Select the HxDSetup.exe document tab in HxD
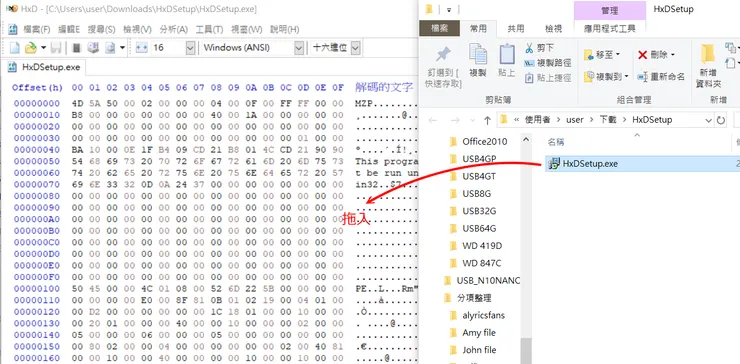Viewport: 740px width, 364px height. pyautogui.click(x=44, y=67)
